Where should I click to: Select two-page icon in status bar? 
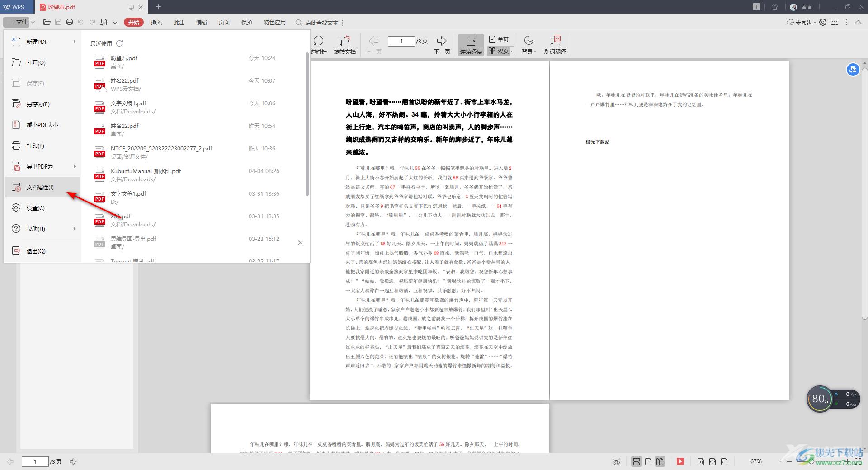(660, 461)
